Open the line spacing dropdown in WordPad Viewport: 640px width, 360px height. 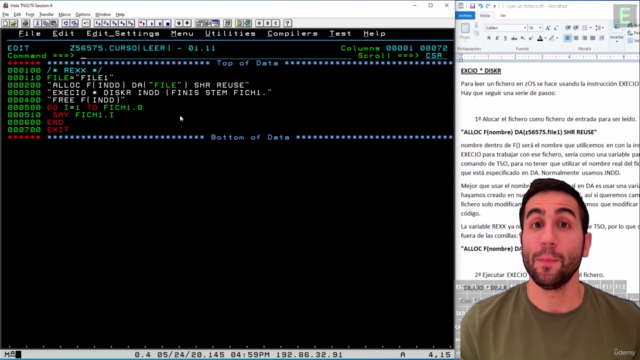pos(599,28)
